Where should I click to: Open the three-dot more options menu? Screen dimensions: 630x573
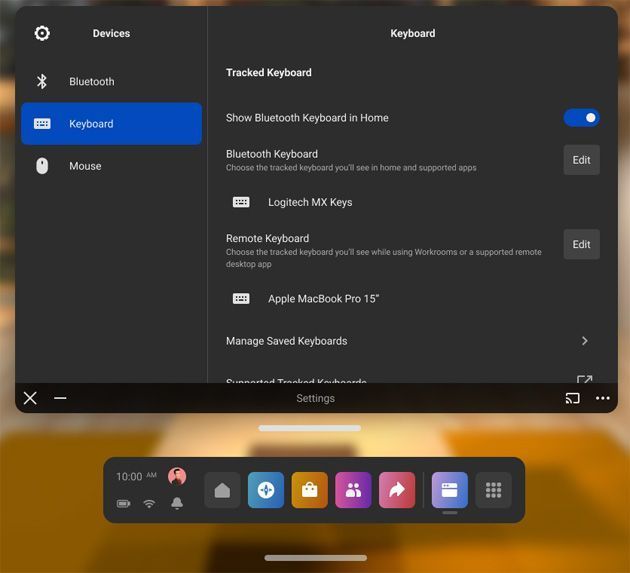[x=602, y=398]
